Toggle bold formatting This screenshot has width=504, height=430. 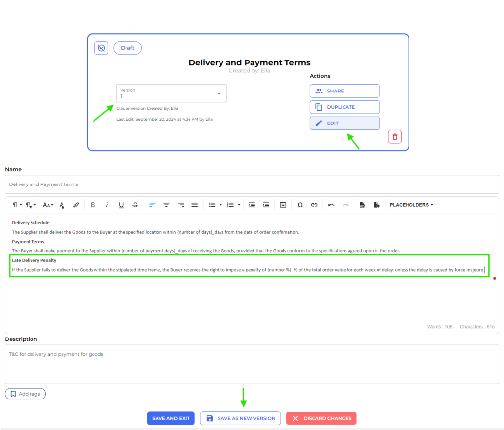click(93, 205)
